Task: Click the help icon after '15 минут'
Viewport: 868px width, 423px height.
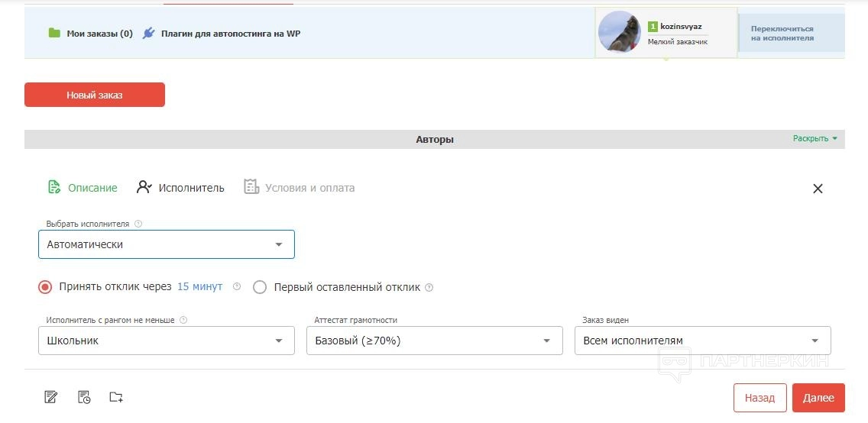Action: pos(237,287)
